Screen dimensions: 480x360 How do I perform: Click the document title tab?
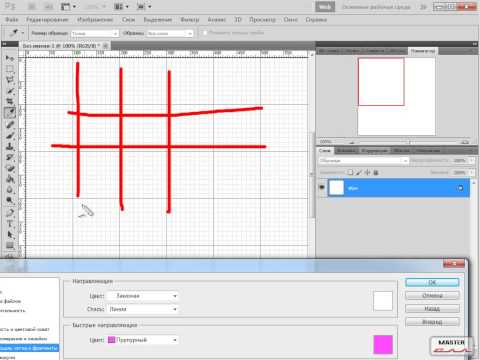click(x=64, y=46)
